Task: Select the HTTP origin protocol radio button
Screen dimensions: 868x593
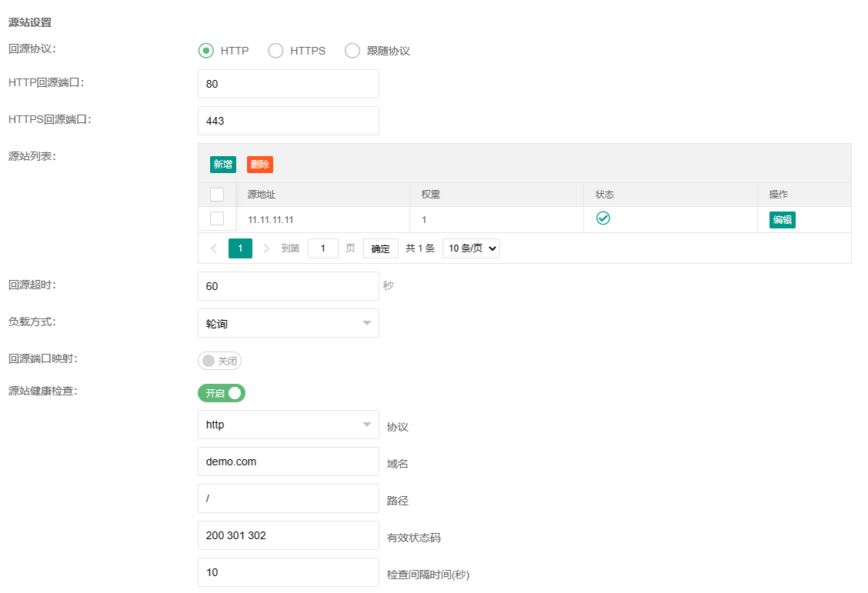Action: click(205, 51)
